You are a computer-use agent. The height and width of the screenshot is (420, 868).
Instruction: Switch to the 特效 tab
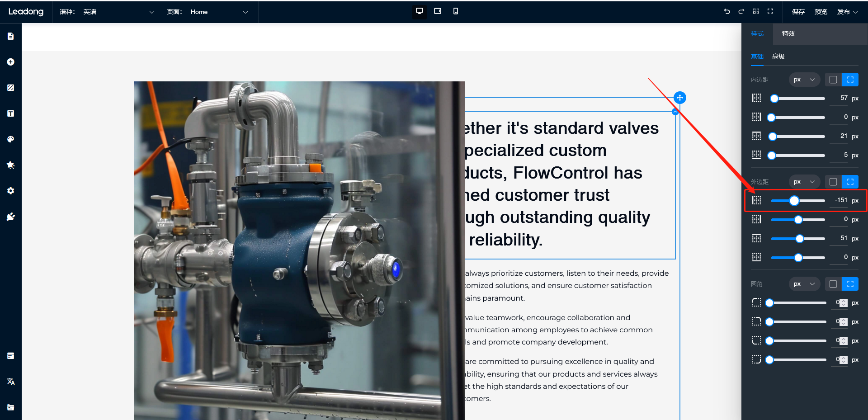788,33
